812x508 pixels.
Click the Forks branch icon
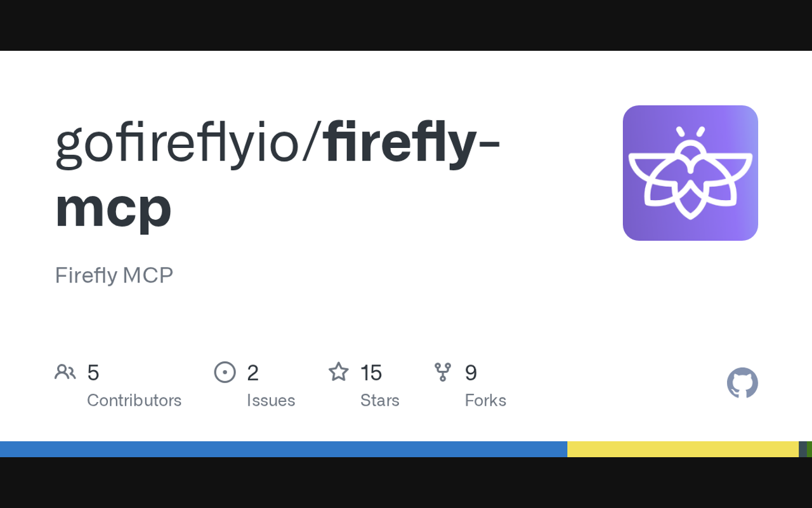point(443,372)
